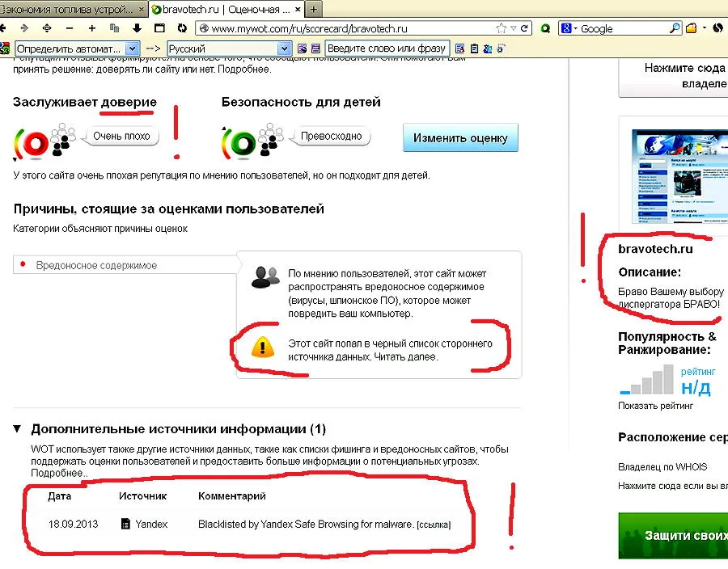Click the second translator icon after the Русский dropdown
Screen dimensions: 728x569
[x=315, y=48]
